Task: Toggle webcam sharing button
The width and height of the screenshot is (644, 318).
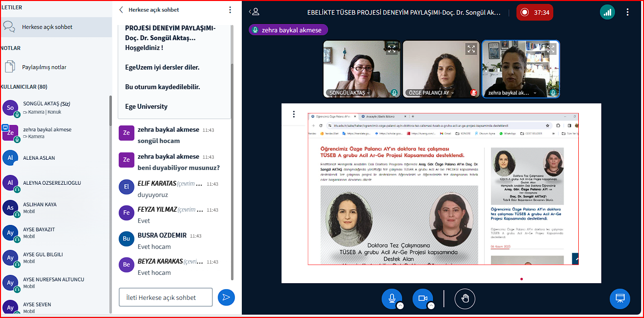Action: pyautogui.click(x=423, y=298)
